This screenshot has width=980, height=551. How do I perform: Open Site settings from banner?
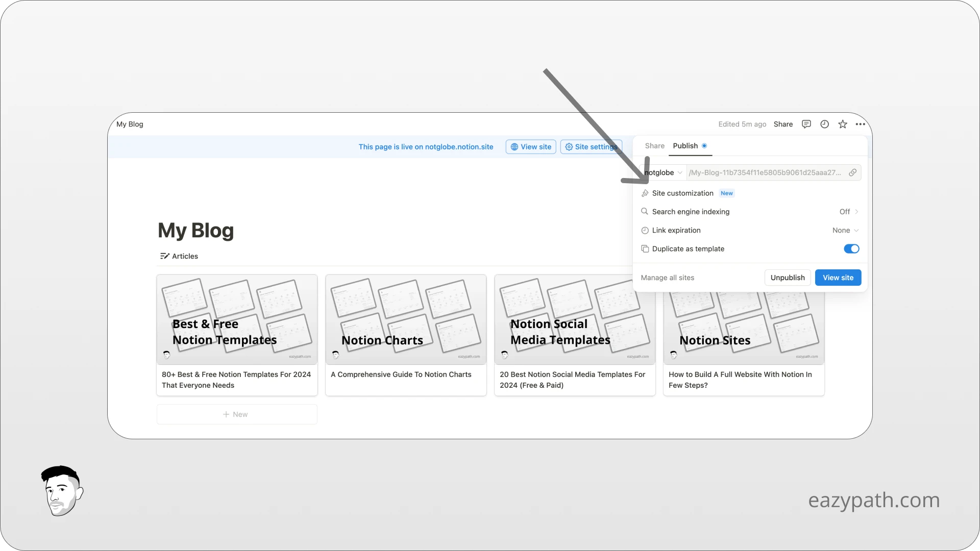point(591,147)
